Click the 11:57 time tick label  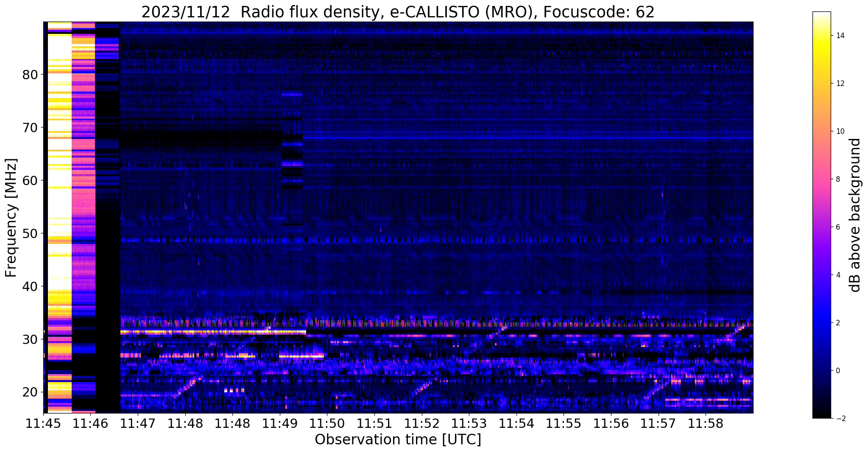pyautogui.click(x=658, y=424)
